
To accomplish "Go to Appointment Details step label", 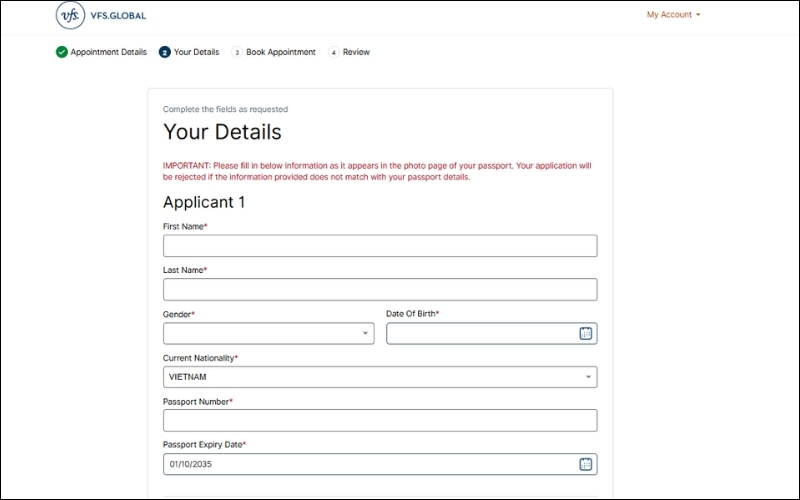I will point(108,52).
